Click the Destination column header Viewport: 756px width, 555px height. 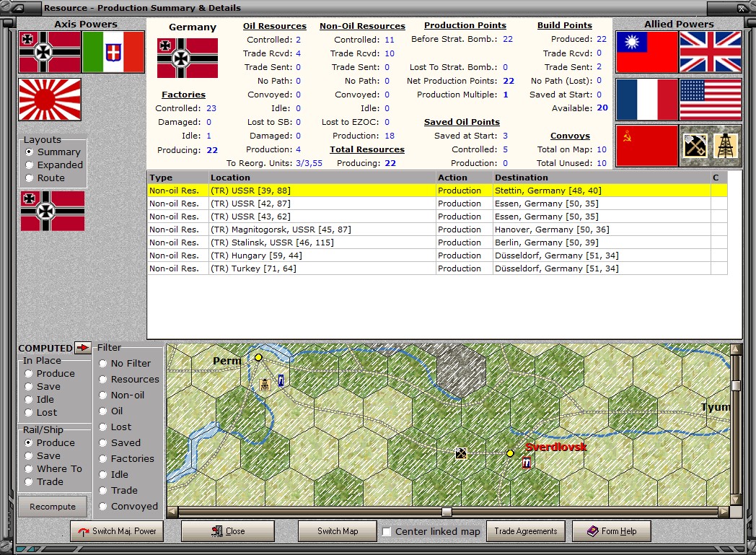(x=601, y=178)
